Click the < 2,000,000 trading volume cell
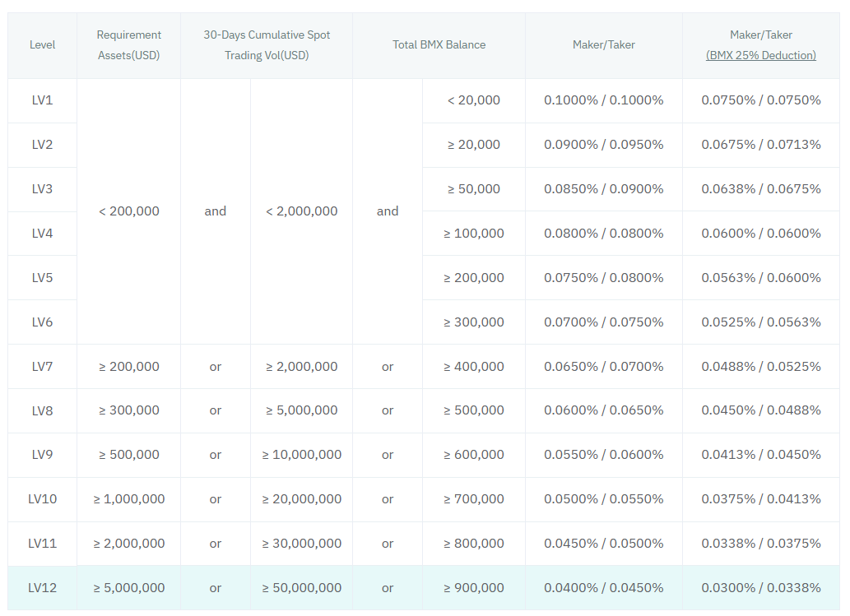The width and height of the screenshot is (850, 616). [302, 211]
